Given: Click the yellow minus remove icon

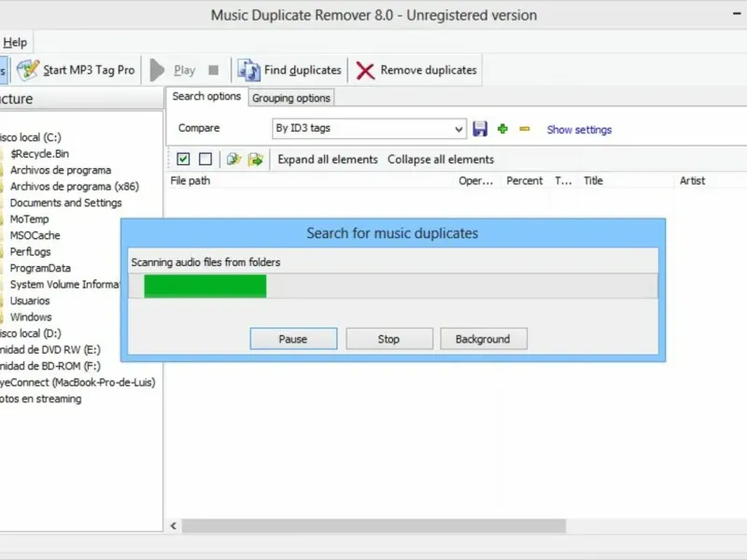Looking at the screenshot, I should pyautogui.click(x=525, y=129).
